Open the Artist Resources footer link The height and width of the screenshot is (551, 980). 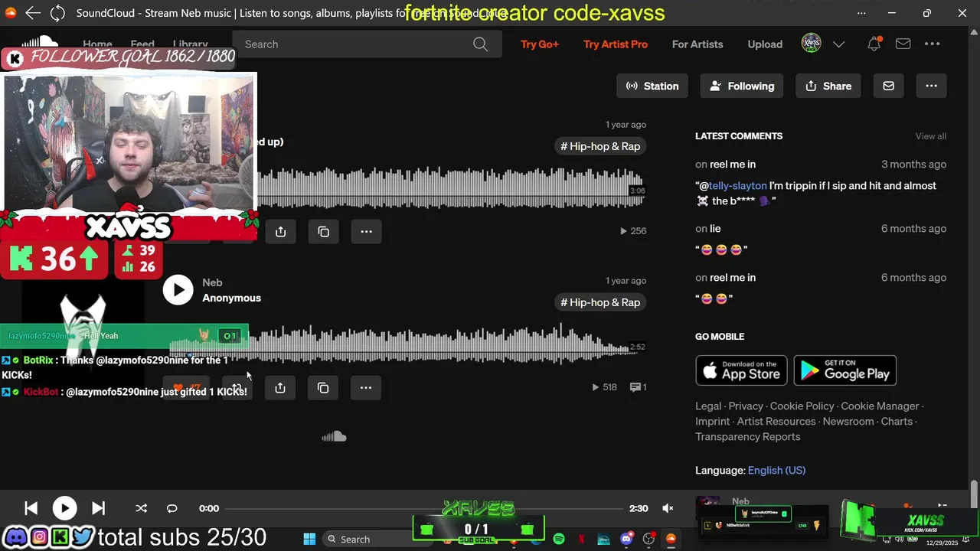coord(776,422)
